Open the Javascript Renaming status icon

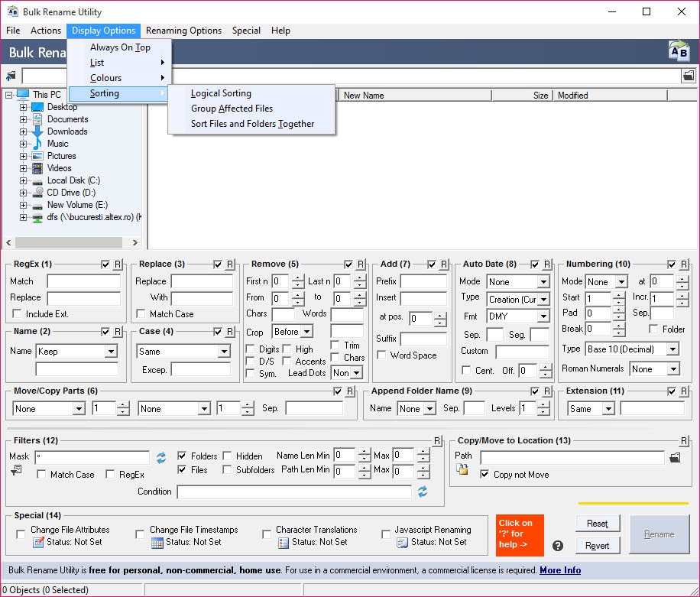click(x=402, y=543)
